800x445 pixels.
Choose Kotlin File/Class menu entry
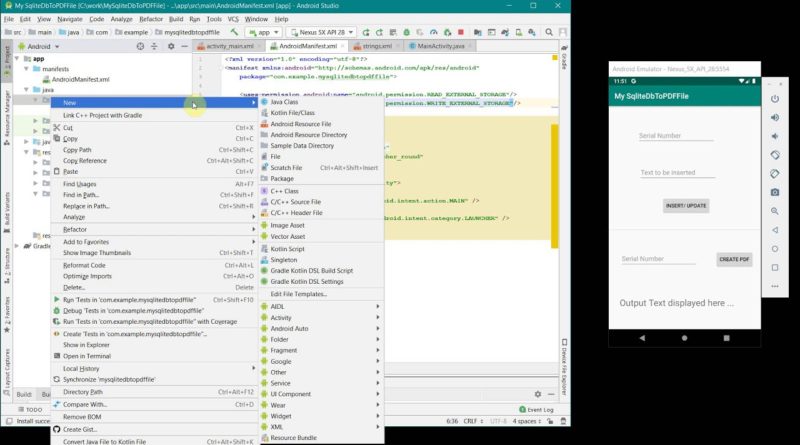(x=292, y=113)
